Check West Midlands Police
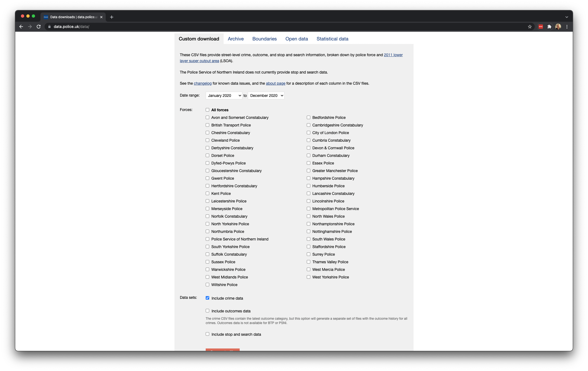This screenshot has height=371, width=588. 207,277
